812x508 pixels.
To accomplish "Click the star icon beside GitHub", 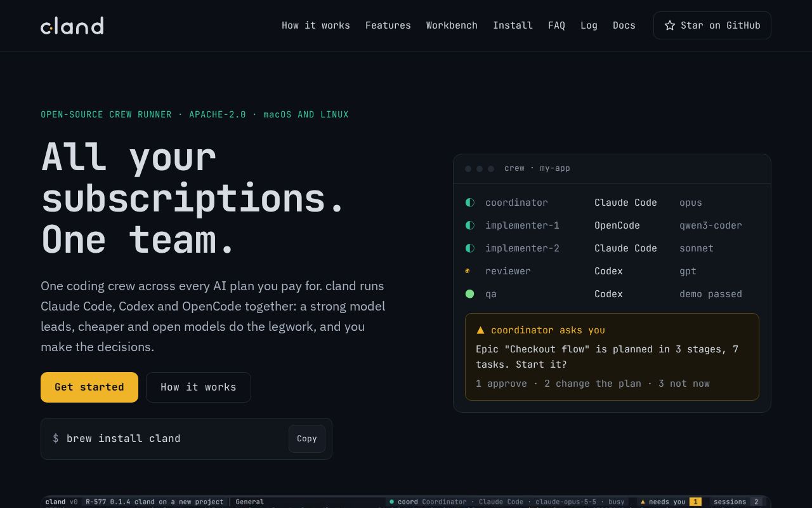I will pos(670,25).
